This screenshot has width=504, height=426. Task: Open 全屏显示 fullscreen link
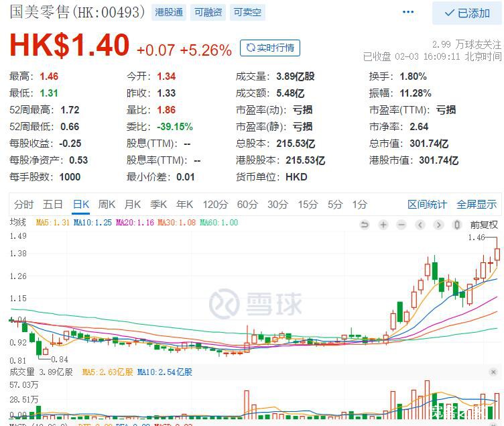coord(477,205)
